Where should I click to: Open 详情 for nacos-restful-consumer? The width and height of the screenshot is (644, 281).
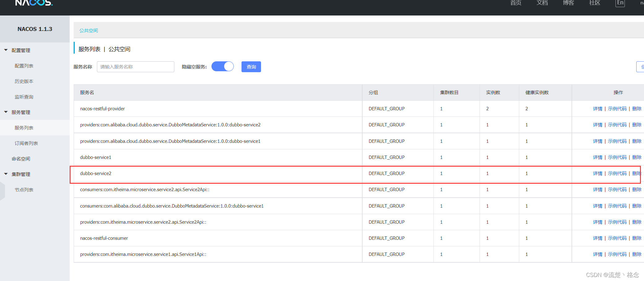[x=598, y=238]
